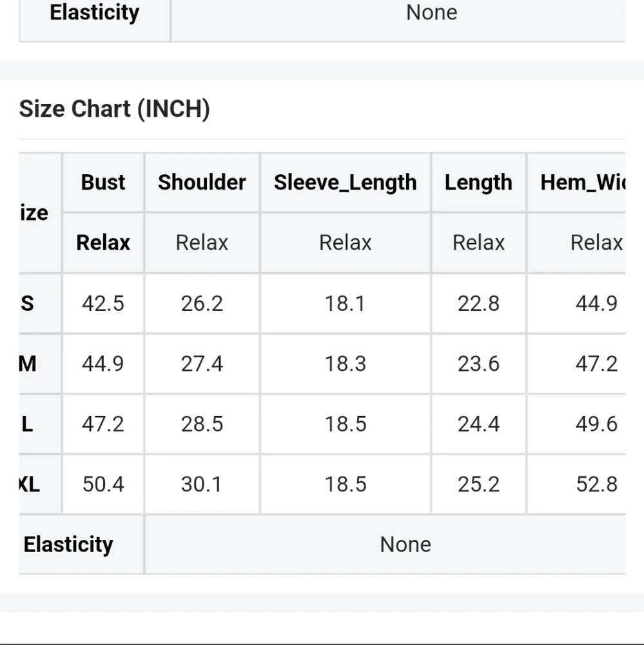Click the Sleeve_Length column header

click(345, 183)
